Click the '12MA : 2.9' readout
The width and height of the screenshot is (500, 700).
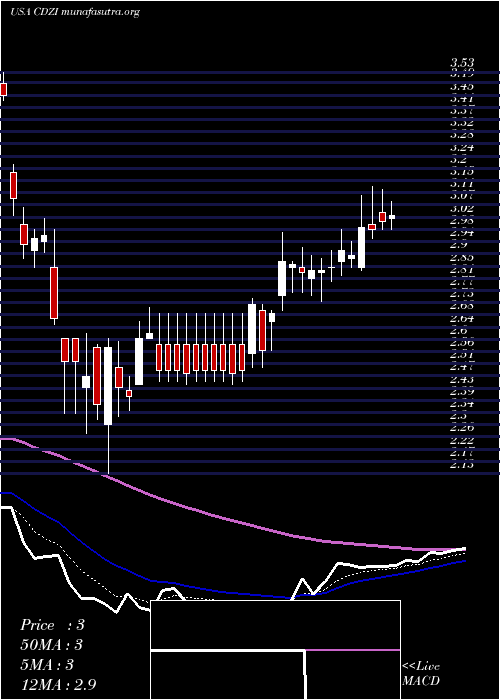58,685
